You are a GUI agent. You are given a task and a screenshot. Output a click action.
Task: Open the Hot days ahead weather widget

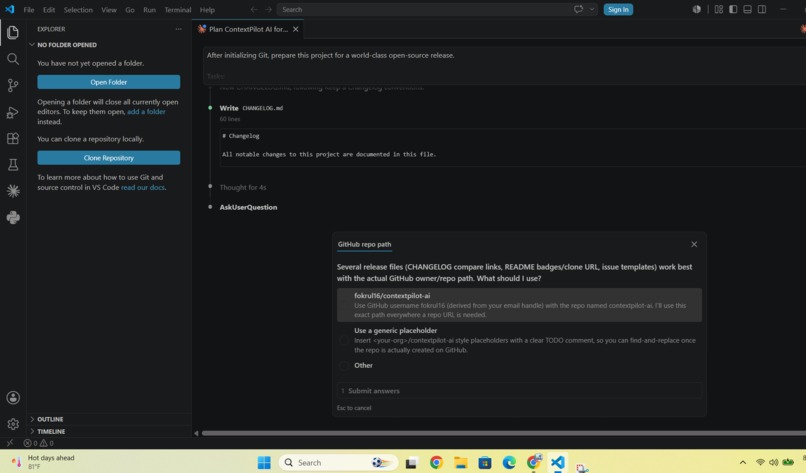(x=44, y=462)
